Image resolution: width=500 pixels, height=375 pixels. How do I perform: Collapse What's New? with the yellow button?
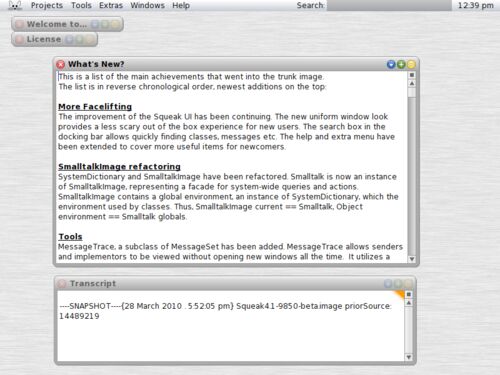[411, 64]
